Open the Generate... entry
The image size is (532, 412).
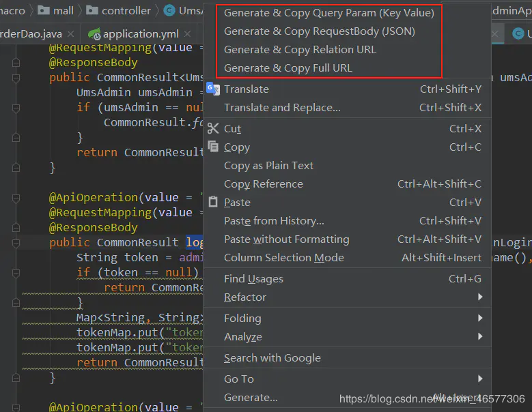[348, 397]
